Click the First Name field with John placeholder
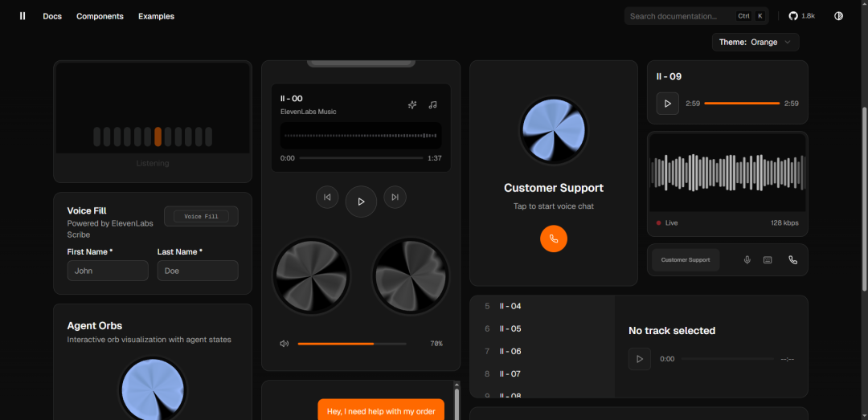The width and height of the screenshot is (868, 420). point(108,271)
